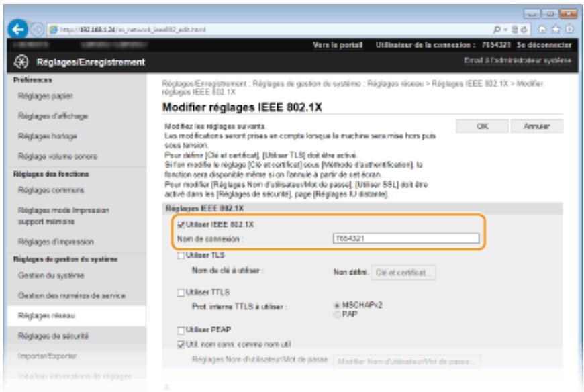This screenshot has height=392, width=584.
Task: Click the Modifier réglages IEEE 802.1X heading
Action: coord(242,107)
